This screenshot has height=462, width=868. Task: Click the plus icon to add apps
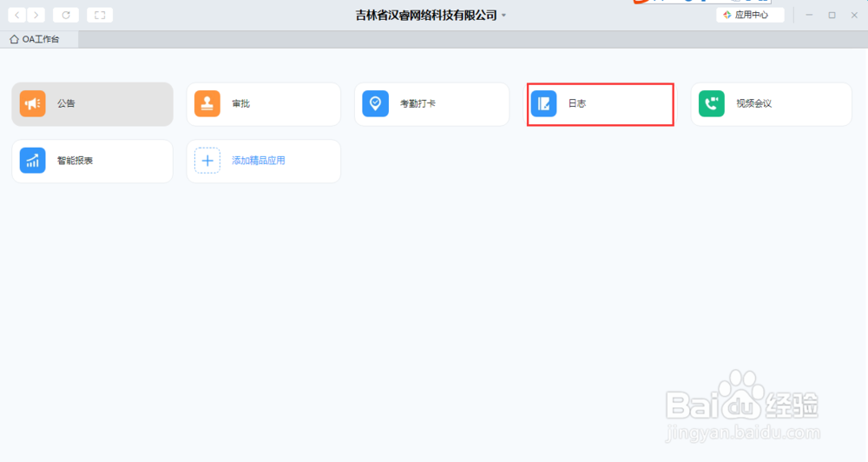click(x=207, y=161)
